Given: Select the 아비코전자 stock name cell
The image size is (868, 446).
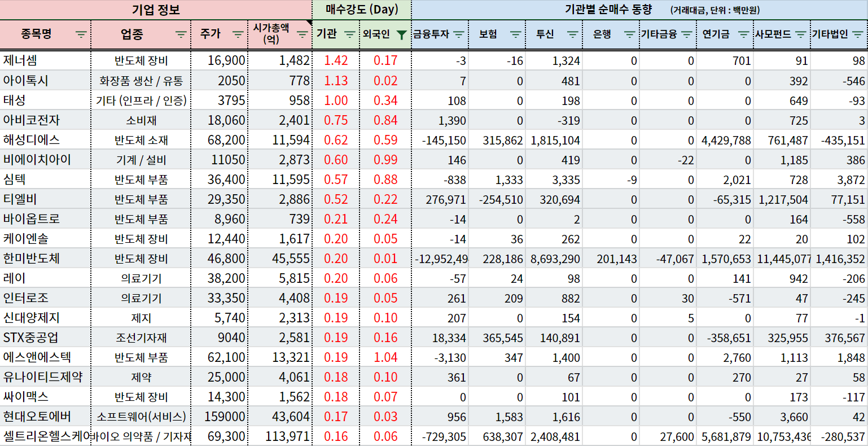Looking at the screenshot, I should pyautogui.click(x=45, y=120).
